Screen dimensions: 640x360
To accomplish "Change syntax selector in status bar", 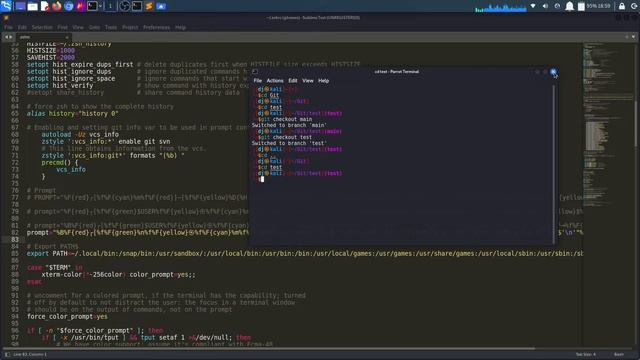I will point(619,354).
